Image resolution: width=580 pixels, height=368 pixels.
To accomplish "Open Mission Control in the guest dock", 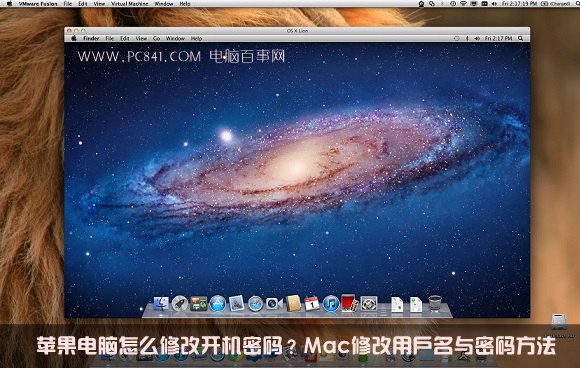I will click(199, 304).
